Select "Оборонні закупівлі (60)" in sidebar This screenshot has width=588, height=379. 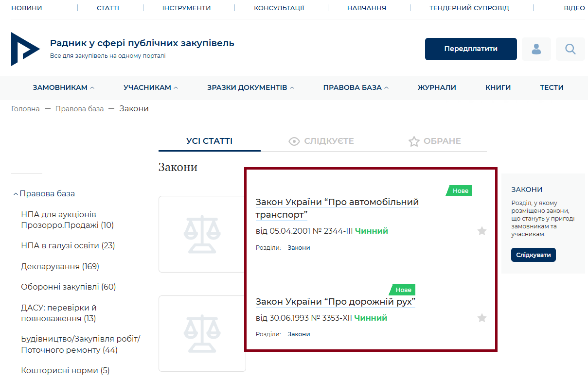(68, 287)
